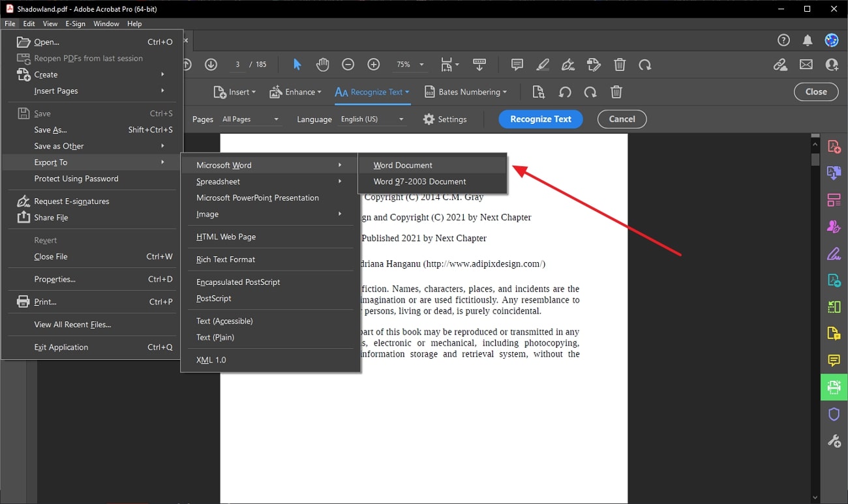Open the Enhance dropdown
848x504 pixels.
(295, 92)
